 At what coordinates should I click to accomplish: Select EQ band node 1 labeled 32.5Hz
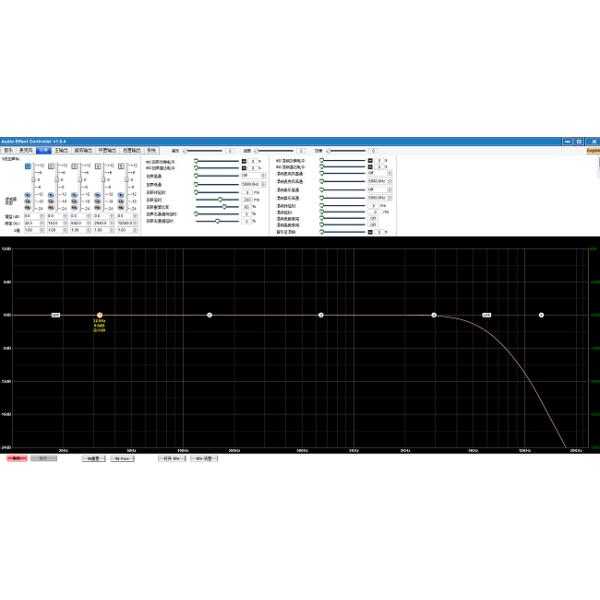(x=99, y=315)
